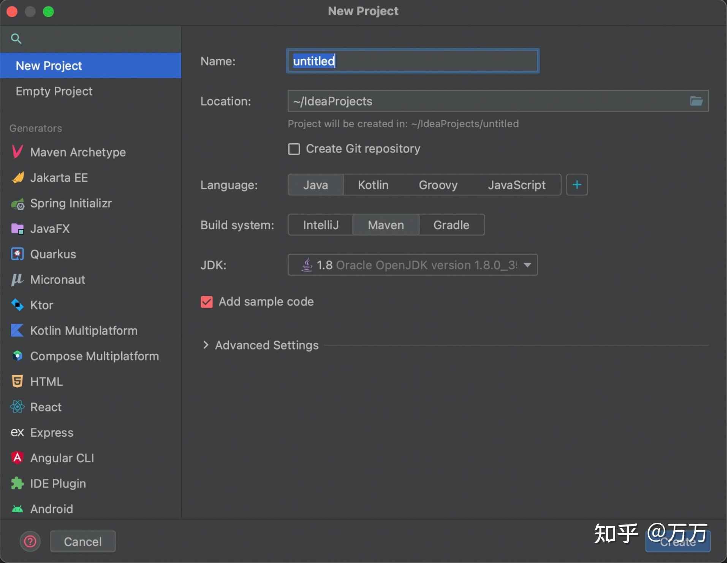This screenshot has width=728, height=564.
Task: Click the Create button
Action: 679,542
